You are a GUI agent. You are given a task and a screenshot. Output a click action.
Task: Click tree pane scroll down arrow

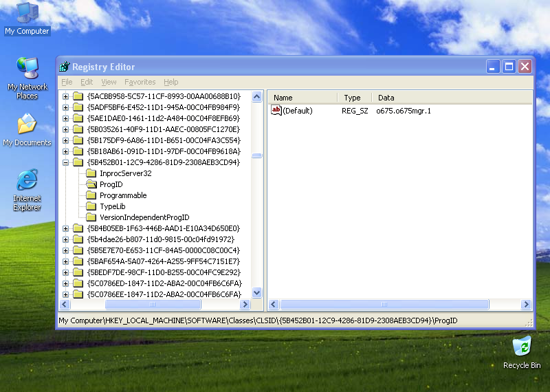coord(256,292)
